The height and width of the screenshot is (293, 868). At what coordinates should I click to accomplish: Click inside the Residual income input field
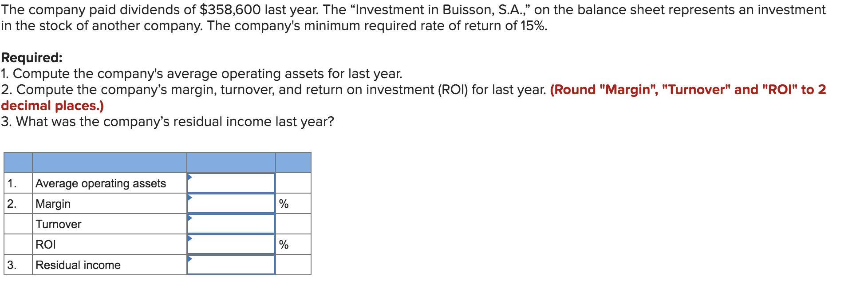click(231, 265)
